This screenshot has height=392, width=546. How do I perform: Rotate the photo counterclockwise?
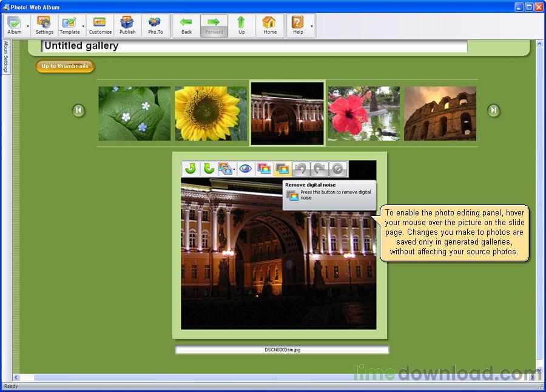point(191,169)
